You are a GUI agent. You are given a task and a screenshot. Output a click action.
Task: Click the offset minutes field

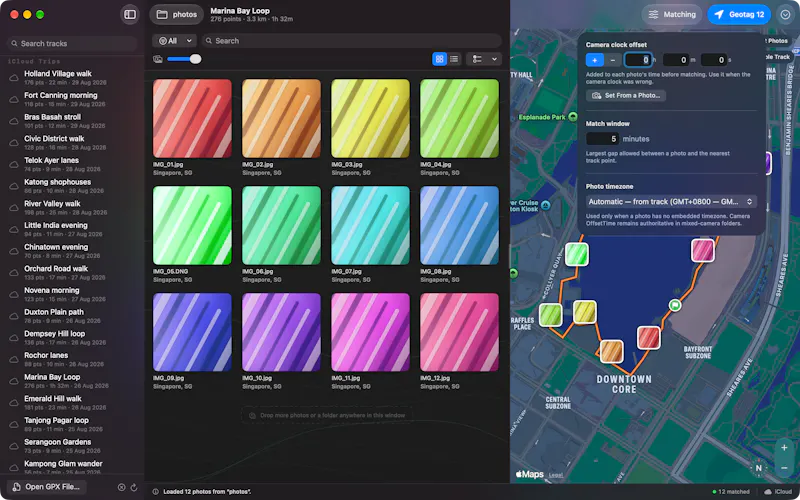click(x=676, y=60)
